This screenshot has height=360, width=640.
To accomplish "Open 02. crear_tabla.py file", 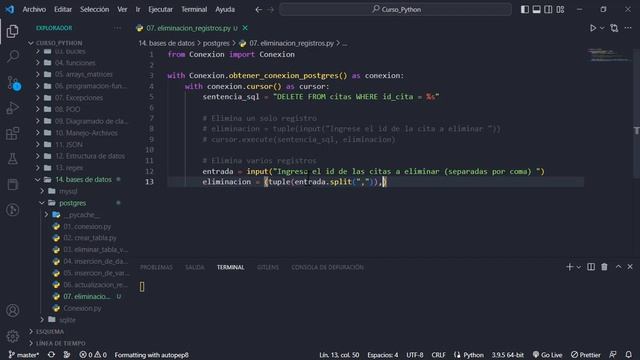I will [90, 238].
